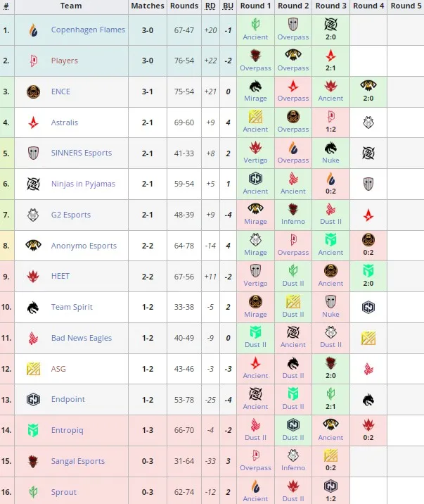Click G2 opponent icon in Astralis Round 4
Image resolution: width=424 pixels, height=504 pixels.
(368, 122)
